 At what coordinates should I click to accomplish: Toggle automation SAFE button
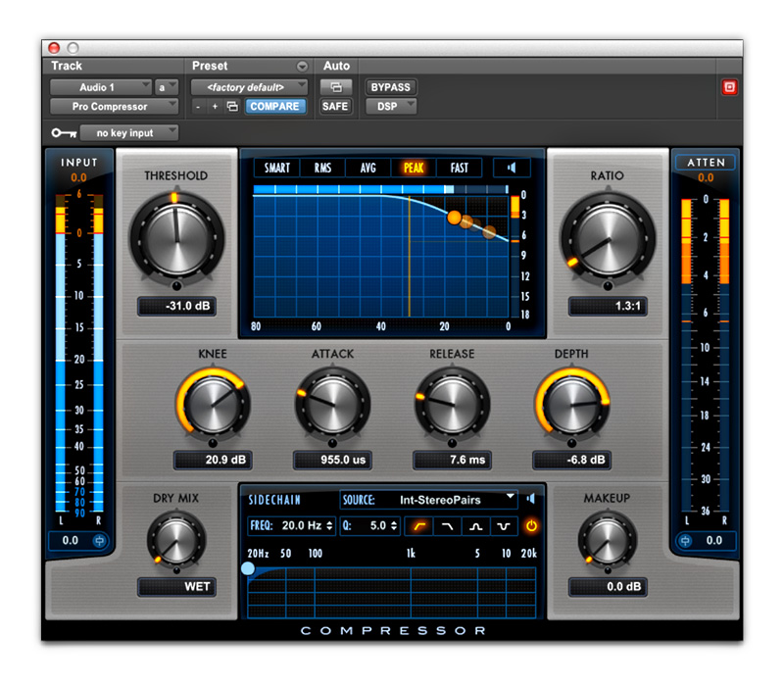tap(335, 107)
